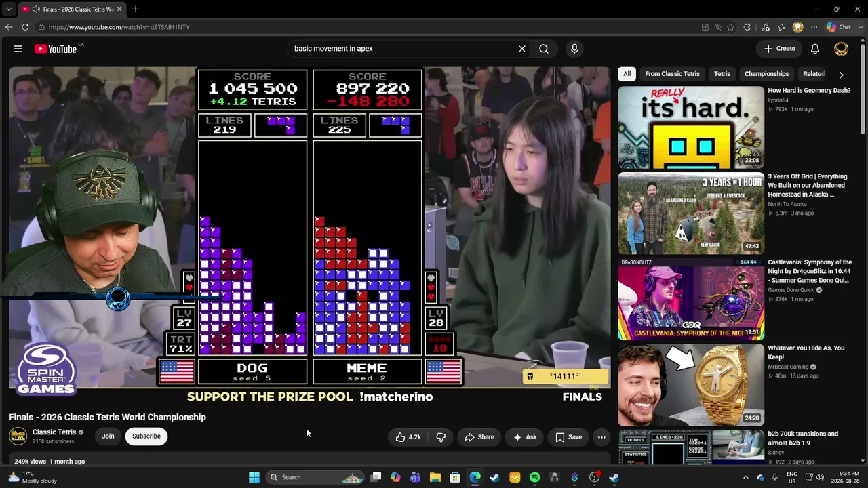Go to the YouTube home logo
The image size is (868, 488).
point(56,49)
